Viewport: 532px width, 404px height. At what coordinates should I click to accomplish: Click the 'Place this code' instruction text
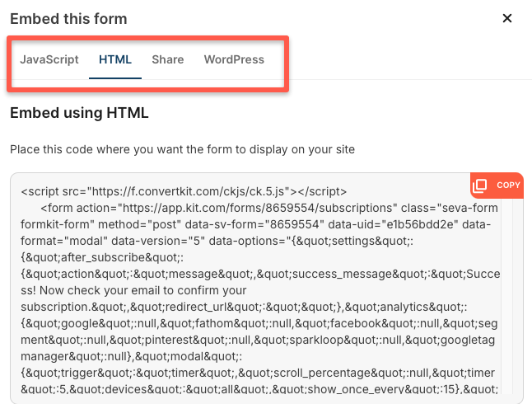(x=182, y=149)
